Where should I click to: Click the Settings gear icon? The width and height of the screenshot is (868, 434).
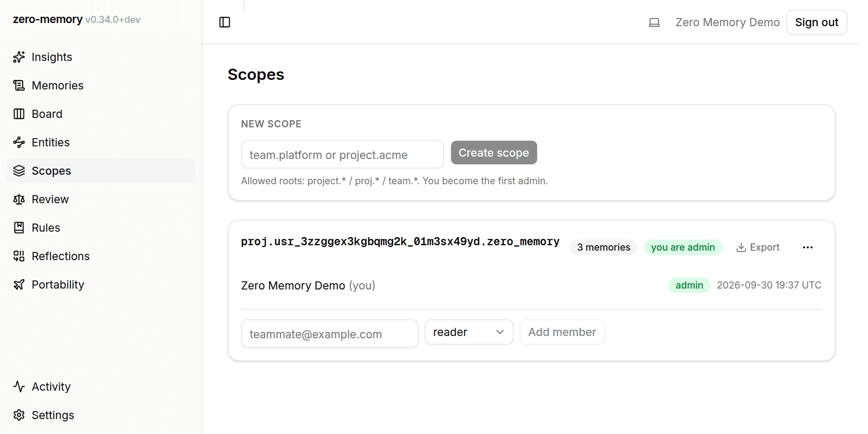(19, 415)
